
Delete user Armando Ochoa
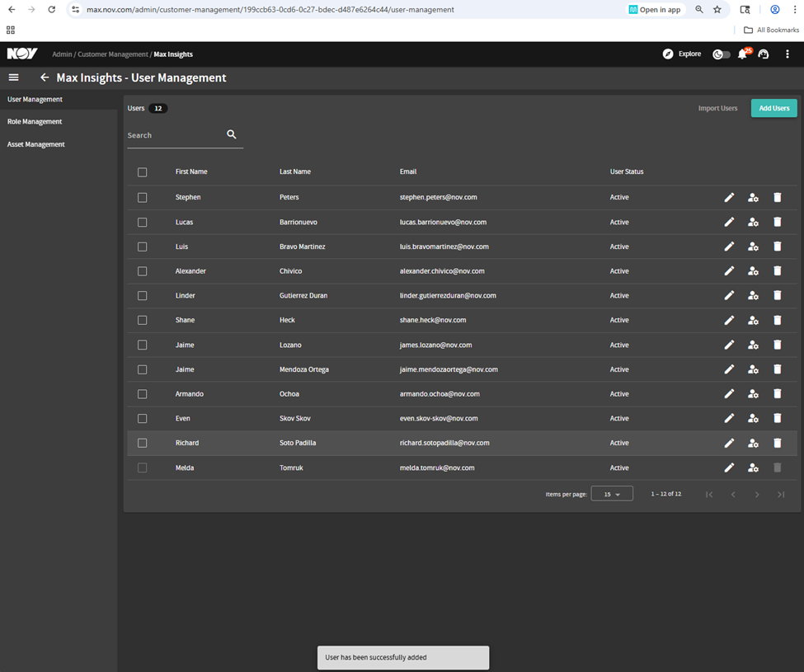778,393
